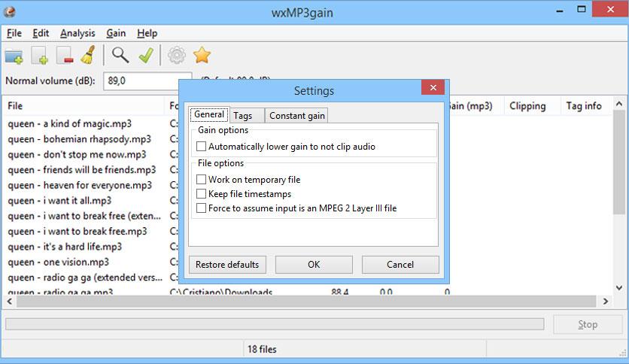Click the Clear list broom icon
This screenshot has width=629, height=364.
click(88, 56)
